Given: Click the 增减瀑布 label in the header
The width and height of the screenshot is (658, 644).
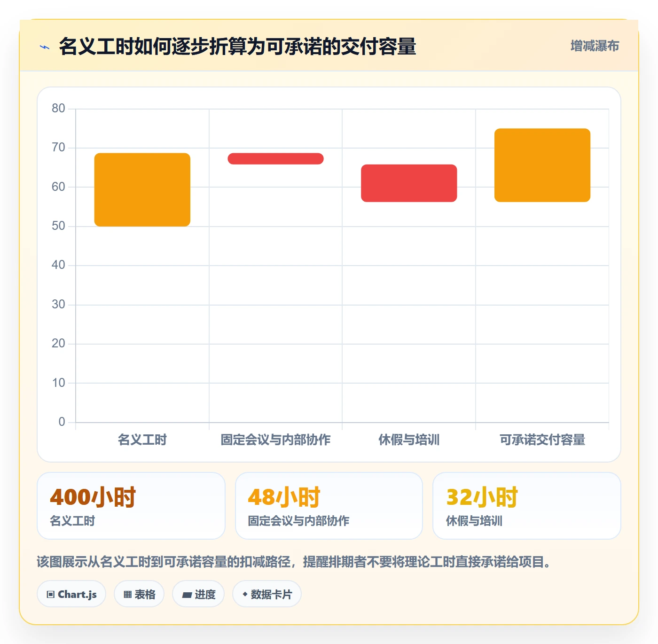Looking at the screenshot, I should tap(595, 46).
